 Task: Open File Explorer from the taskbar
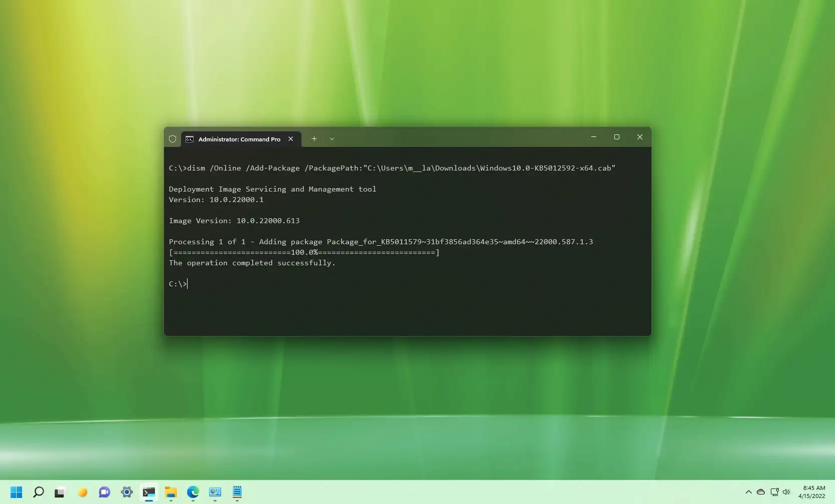[171, 492]
